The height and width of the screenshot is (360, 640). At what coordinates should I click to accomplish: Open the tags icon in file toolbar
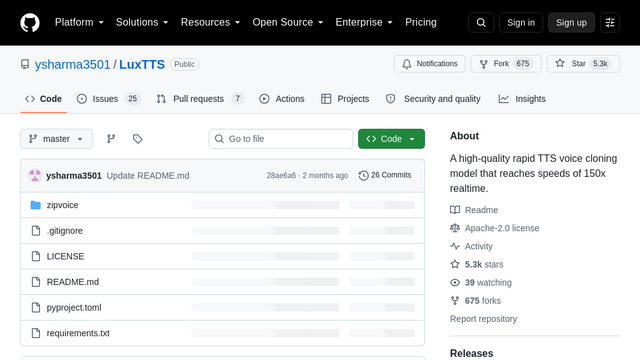pyautogui.click(x=138, y=139)
